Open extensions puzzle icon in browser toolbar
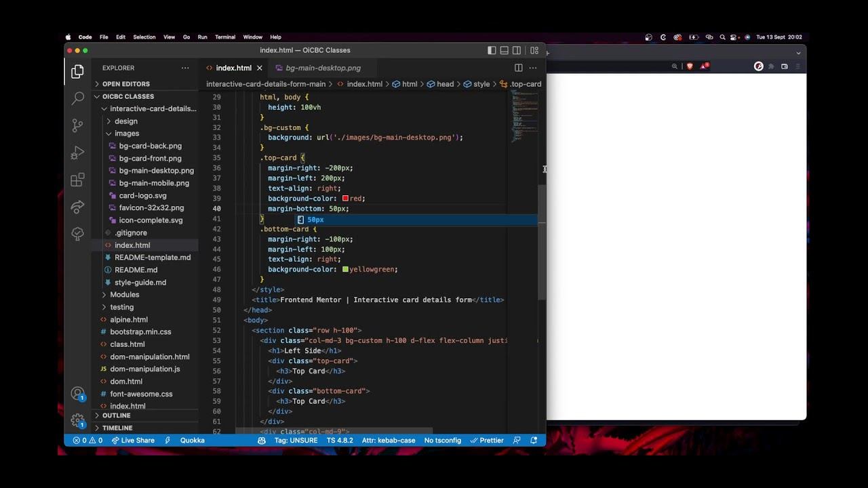This screenshot has width=868, height=488. coord(771,66)
